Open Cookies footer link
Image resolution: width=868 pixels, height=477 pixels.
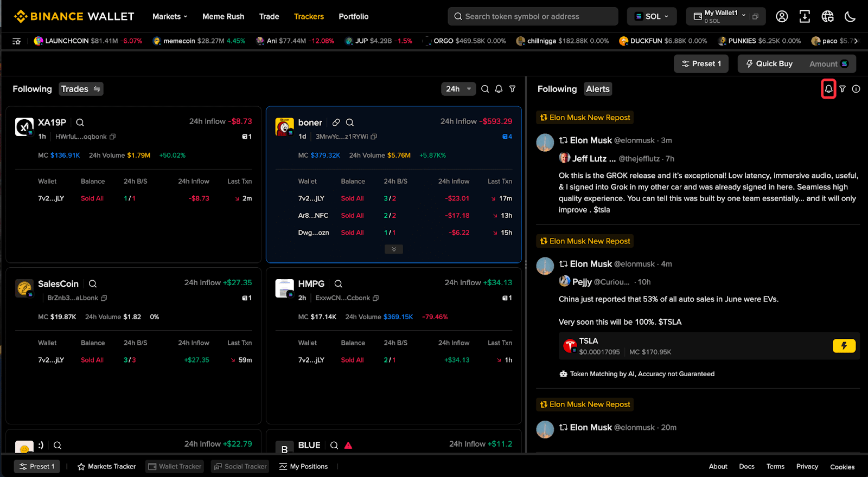click(x=842, y=467)
